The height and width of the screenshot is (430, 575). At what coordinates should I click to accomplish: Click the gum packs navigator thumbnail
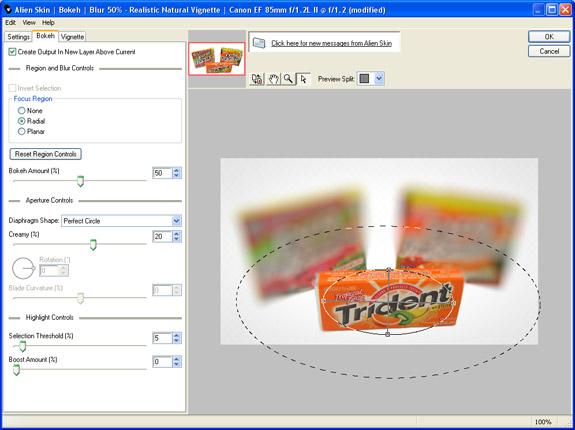point(217,59)
